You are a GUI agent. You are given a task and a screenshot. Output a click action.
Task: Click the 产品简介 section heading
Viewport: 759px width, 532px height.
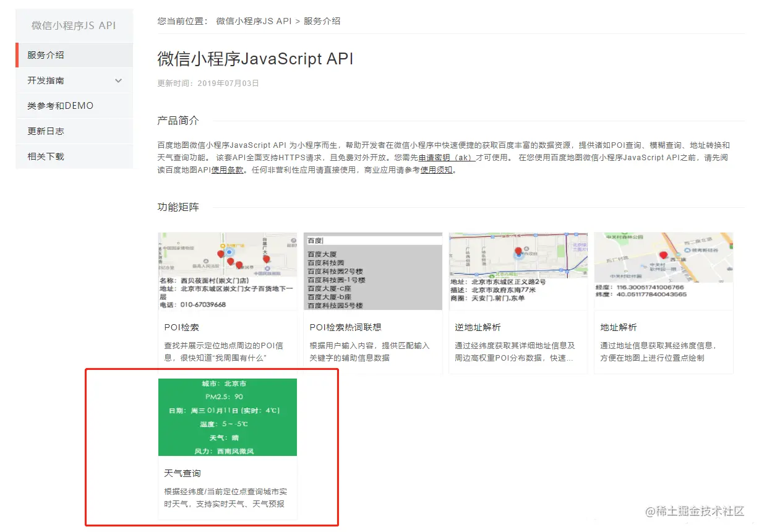178,121
